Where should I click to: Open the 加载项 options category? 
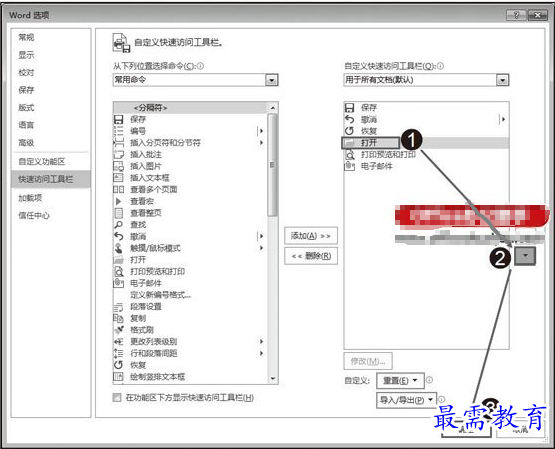point(30,198)
